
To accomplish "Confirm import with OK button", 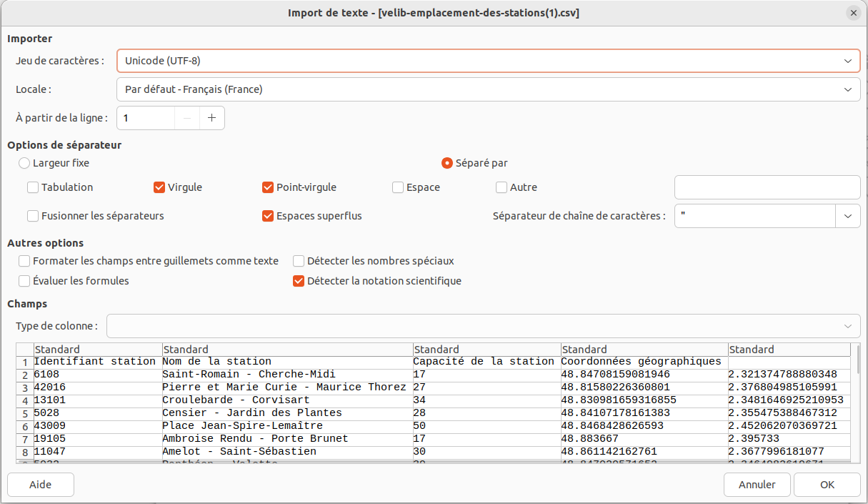I will coord(827,484).
